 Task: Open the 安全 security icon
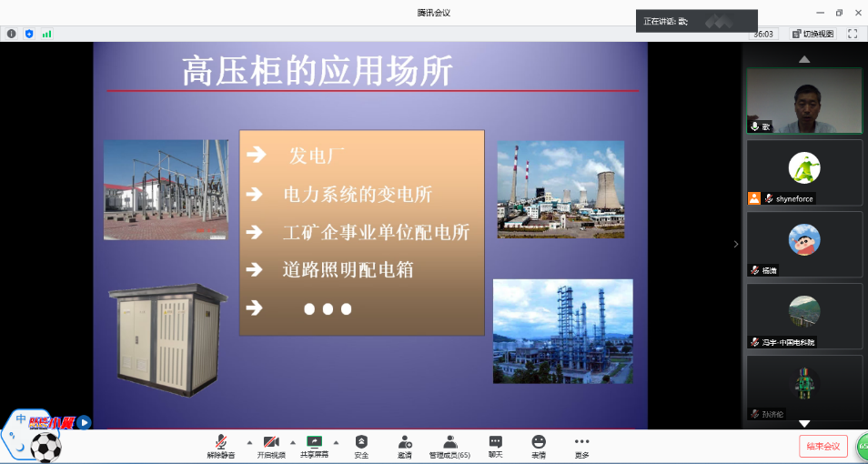(361, 445)
